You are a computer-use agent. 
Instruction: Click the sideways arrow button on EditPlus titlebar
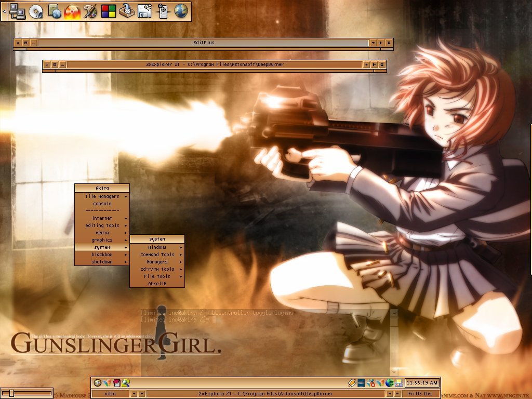click(381, 43)
